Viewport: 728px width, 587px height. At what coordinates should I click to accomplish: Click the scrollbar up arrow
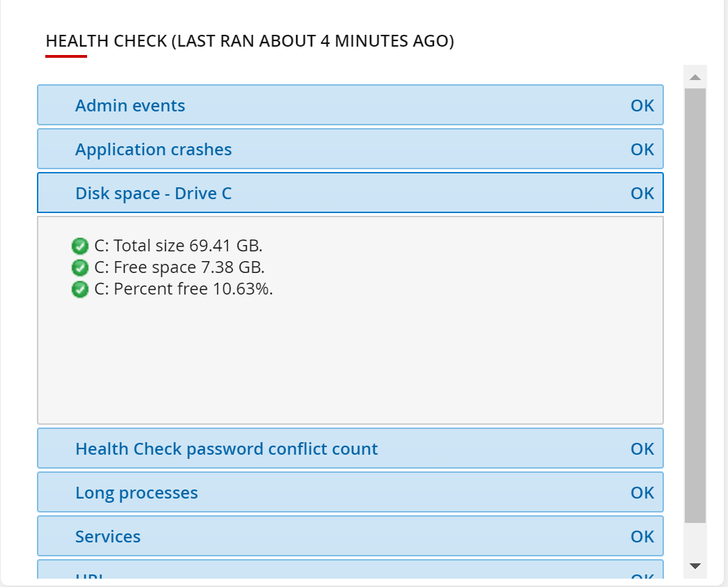pos(695,77)
